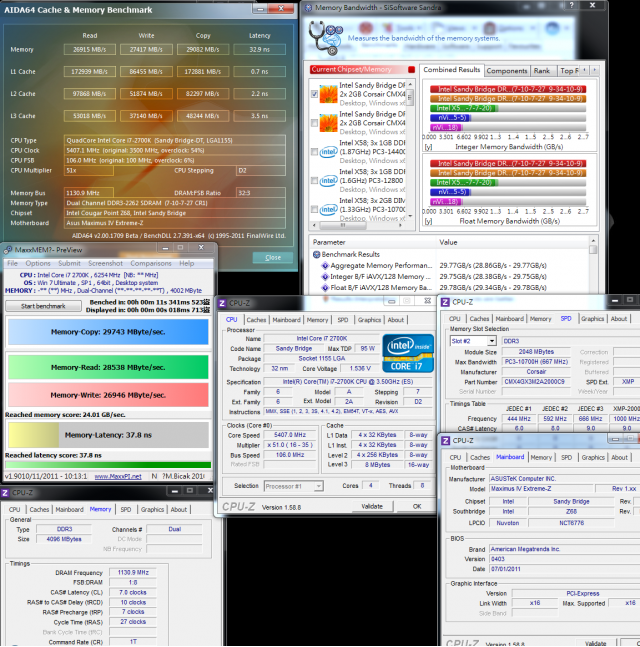Click the Intel logo for X58 PC3-12800 entry
Screen dimensions: 640x647
coord(328,180)
